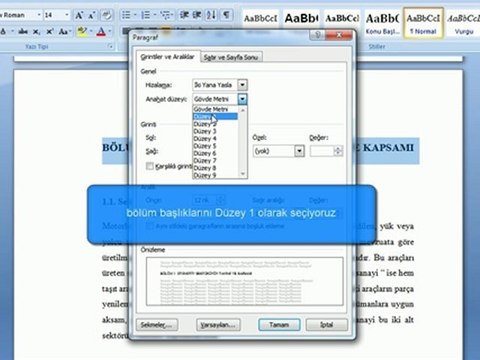This screenshot has height=360, width=480.
Task: Click the Sort A-Z icon
Action: click(x=211, y=15)
